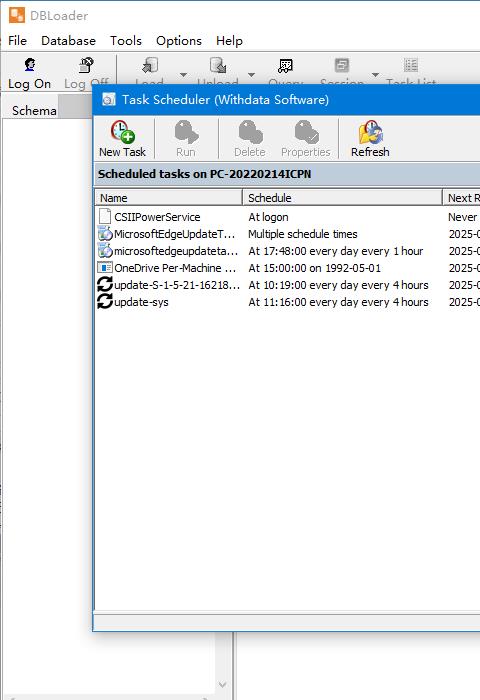480x700 pixels.
Task: Click the Upload icon in DBLoader toolbar
Action: 218,65
